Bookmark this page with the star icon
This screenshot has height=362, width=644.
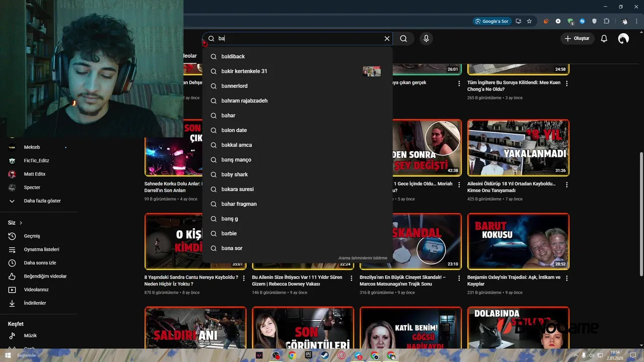point(529,21)
